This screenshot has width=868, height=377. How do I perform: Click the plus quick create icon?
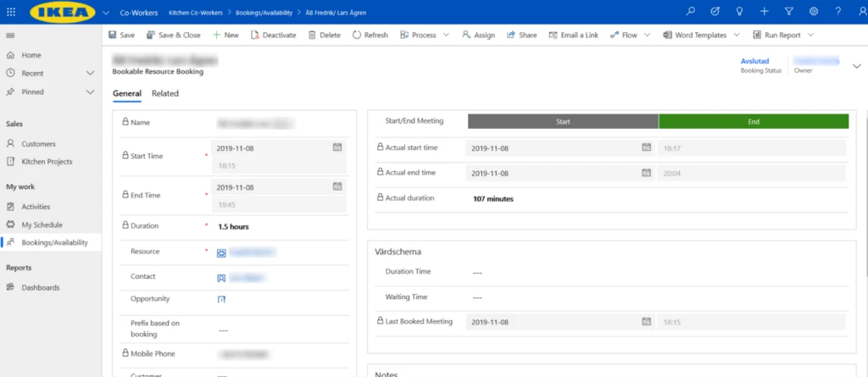tap(765, 12)
